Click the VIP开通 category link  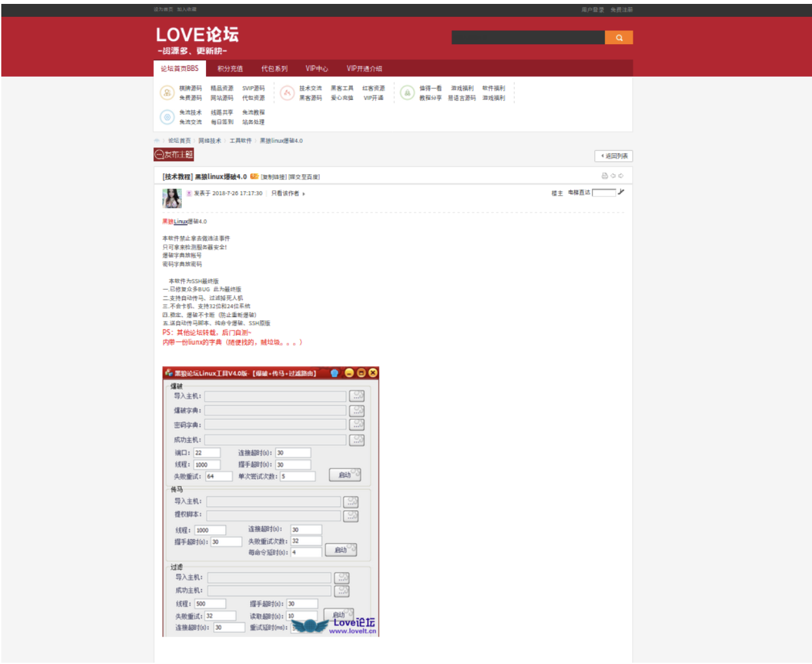coord(374,98)
